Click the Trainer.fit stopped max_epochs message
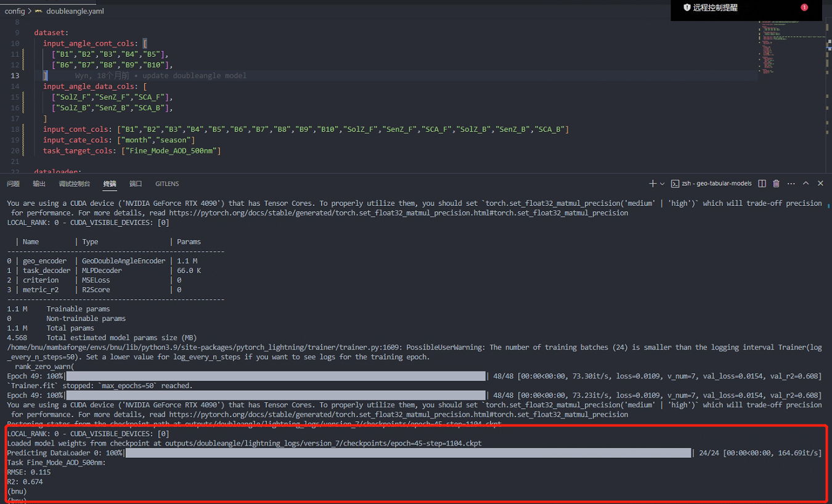 [x=100, y=386]
